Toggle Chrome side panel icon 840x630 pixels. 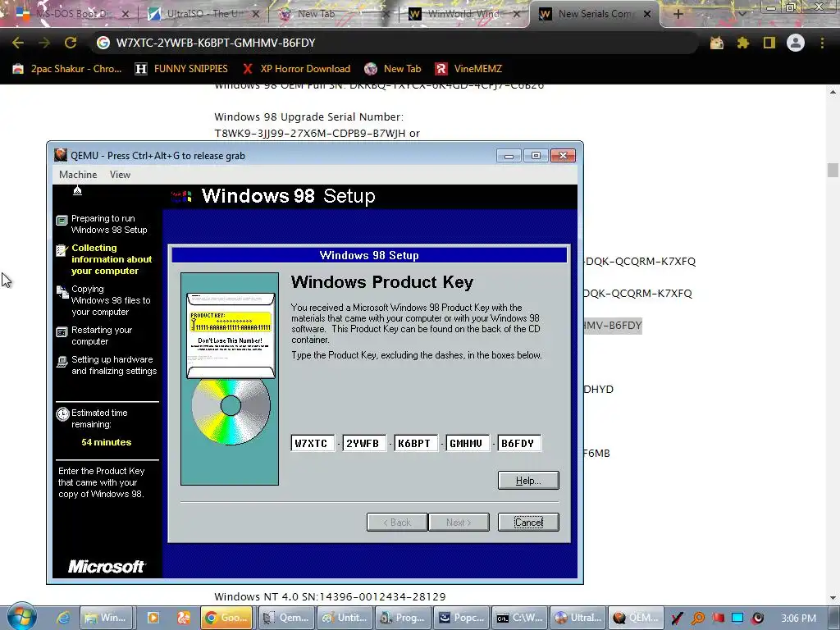pyautogui.click(x=769, y=43)
